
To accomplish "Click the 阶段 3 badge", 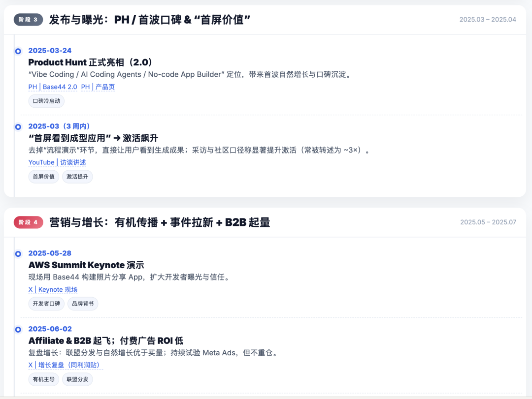I will pyautogui.click(x=28, y=20).
